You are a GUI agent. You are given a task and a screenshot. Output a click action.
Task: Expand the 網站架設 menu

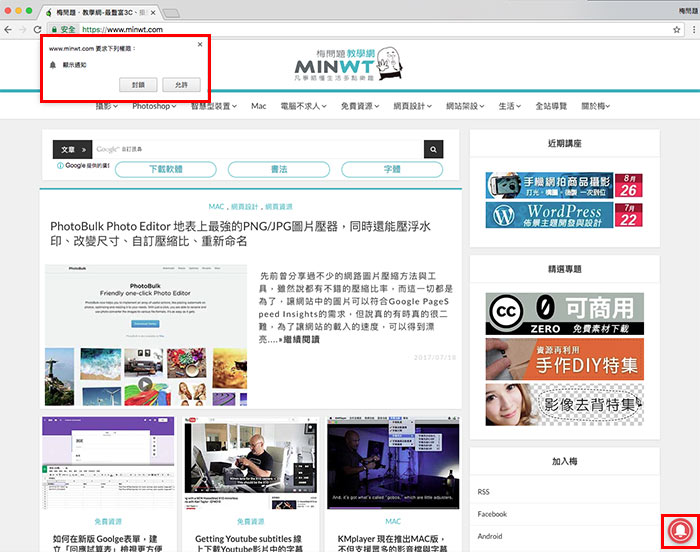tap(465, 106)
